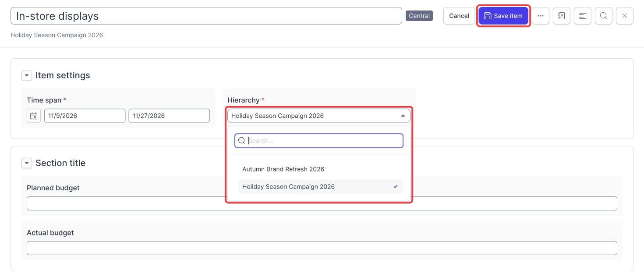This screenshot has height=280, width=644.
Task: Open the more options ellipsis menu
Action: [541, 16]
